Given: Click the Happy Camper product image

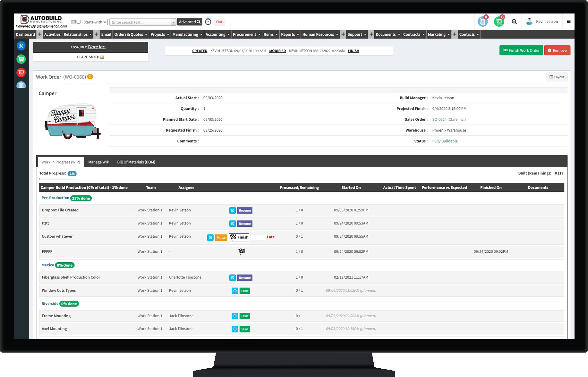Looking at the screenshot, I should point(73,121).
